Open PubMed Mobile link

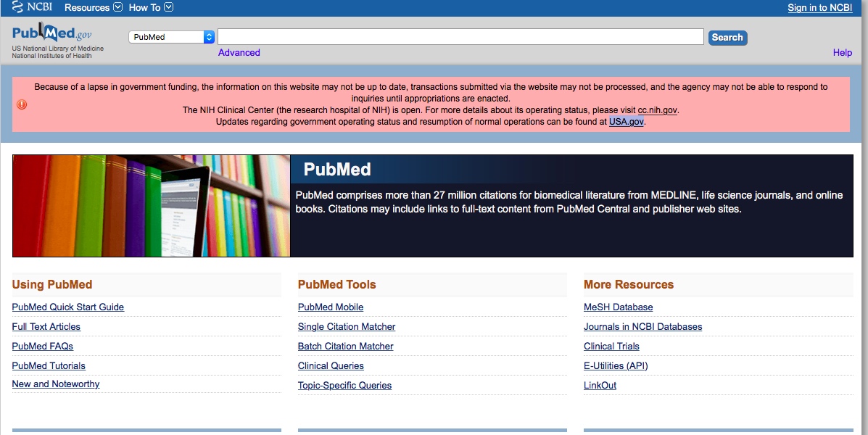tap(331, 307)
